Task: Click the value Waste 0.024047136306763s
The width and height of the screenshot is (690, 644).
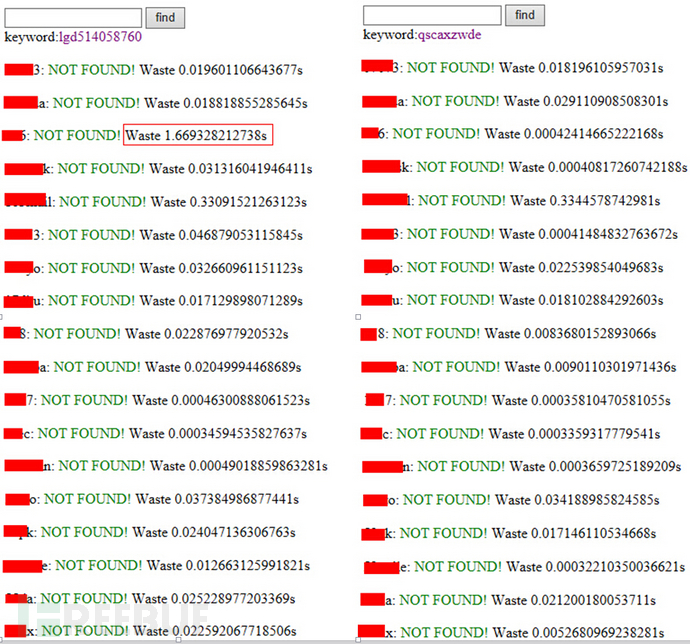Action: (214, 532)
